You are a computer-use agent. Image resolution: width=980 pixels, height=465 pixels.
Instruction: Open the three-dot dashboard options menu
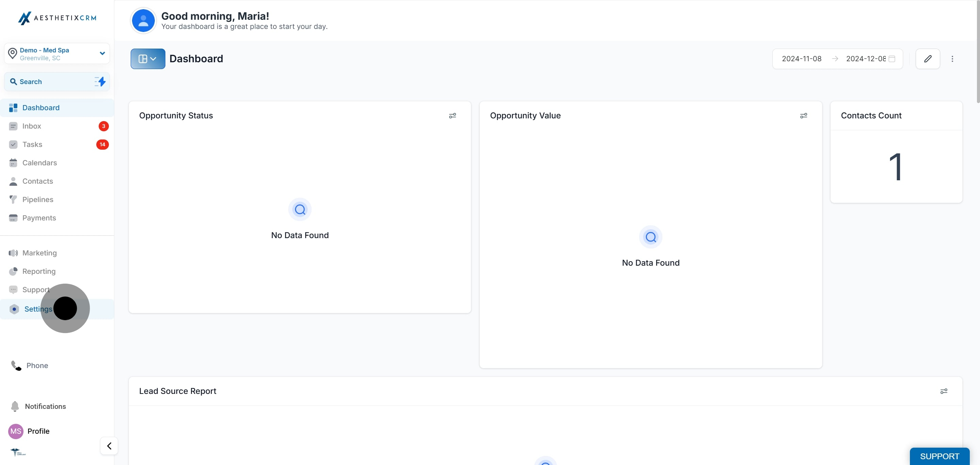[952, 59]
